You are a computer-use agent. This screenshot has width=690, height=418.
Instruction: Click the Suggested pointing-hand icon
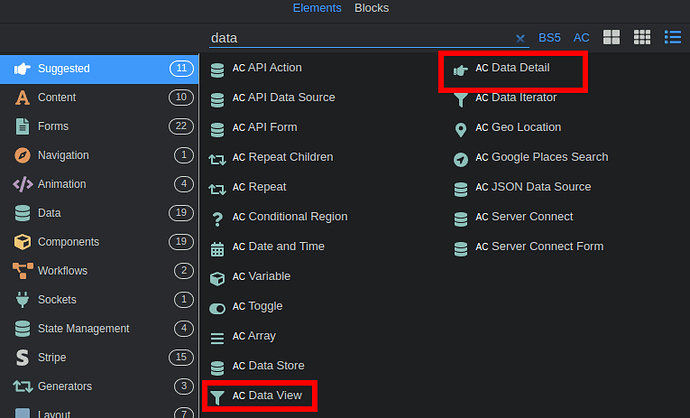(22, 69)
